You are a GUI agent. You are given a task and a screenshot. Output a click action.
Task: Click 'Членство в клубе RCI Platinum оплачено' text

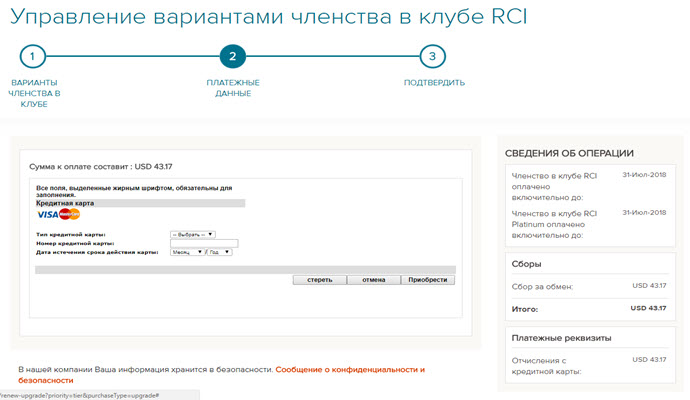[x=554, y=224]
